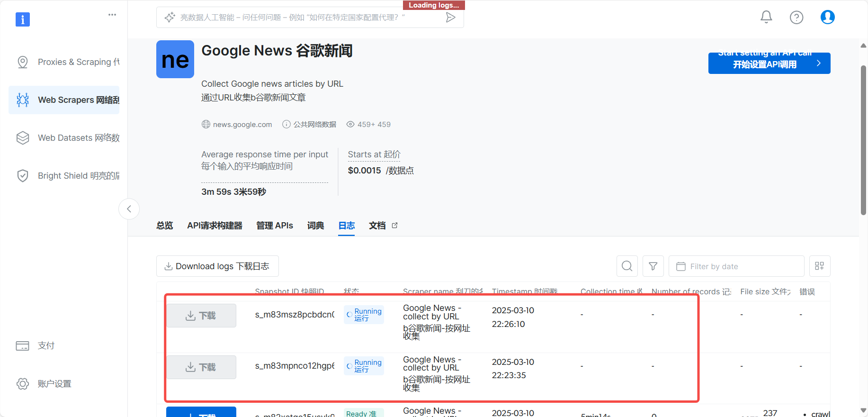Click the page scrollbar down arrow
Image resolution: width=868 pixels, height=417 pixels.
pos(863,410)
